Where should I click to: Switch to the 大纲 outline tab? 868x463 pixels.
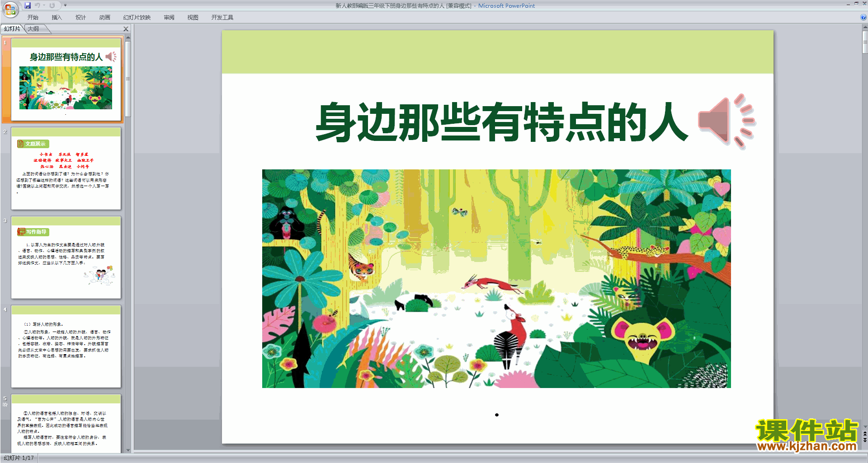click(x=33, y=29)
